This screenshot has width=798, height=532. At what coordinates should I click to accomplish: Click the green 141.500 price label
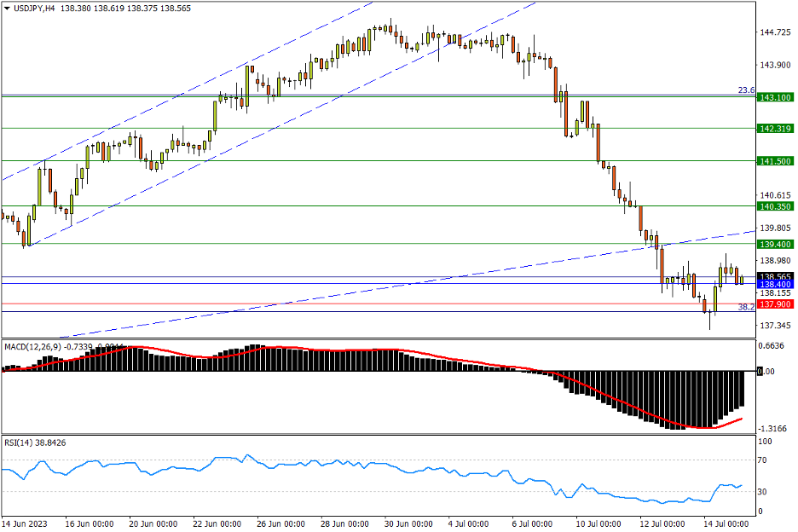(x=775, y=161)
